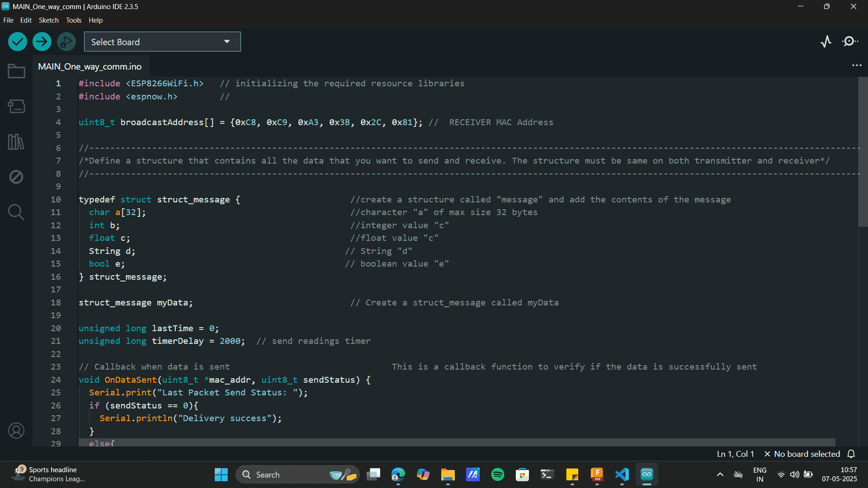This screenshot has width=868, height=488.
Task: Open Spotify from the taskbar
Action: [x=498, y=474]
